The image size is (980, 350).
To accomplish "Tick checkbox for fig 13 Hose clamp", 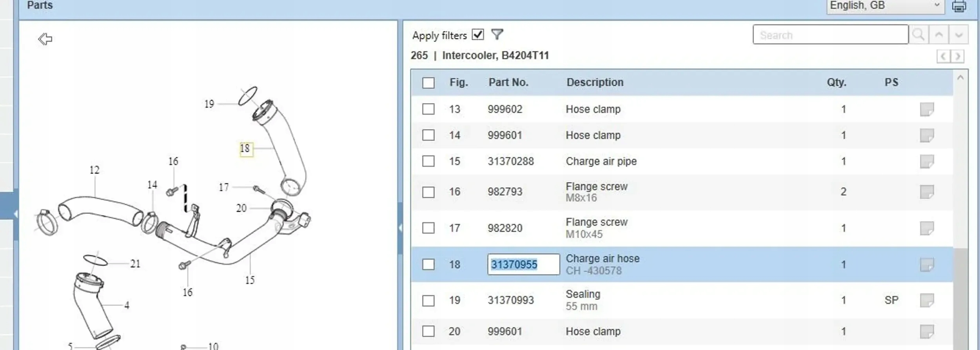I will pyautogui.click(x=428, y=109).
